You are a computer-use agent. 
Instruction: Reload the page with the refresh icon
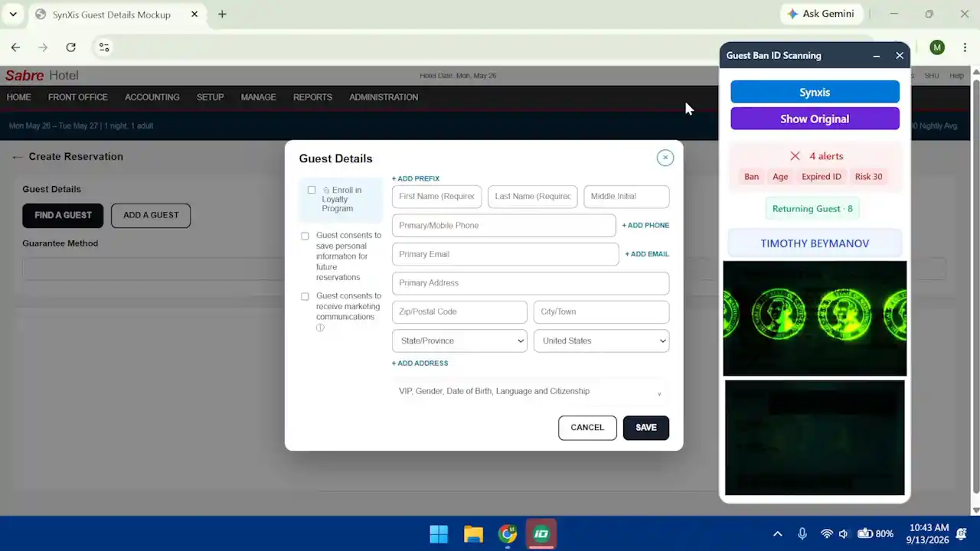70,47
